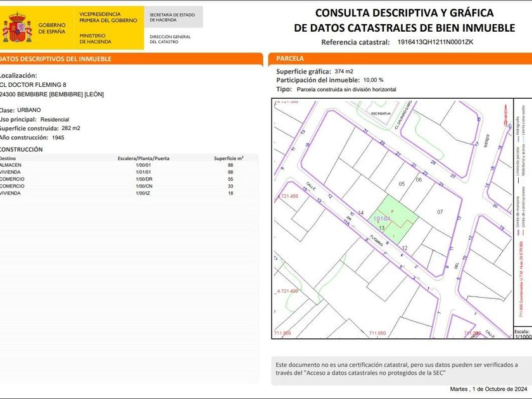Screen dimensions: 532x399
Task: Click surface value '18' in VIVIENDA row
Action: coord(231,193)
